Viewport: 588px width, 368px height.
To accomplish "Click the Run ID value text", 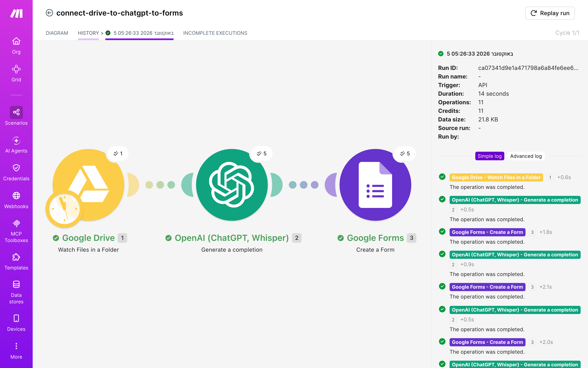I will 528,68.
